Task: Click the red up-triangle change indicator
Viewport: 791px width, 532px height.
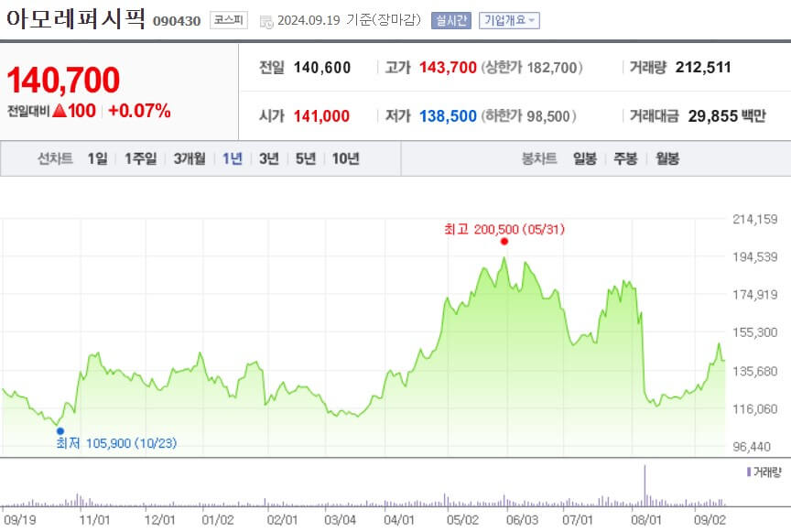Action: [x=60, y=110]
